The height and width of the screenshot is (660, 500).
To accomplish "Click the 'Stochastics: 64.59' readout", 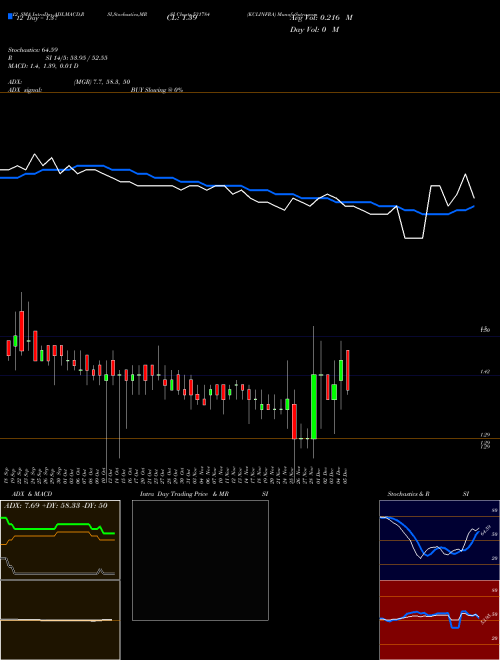I will coord(33,51).
